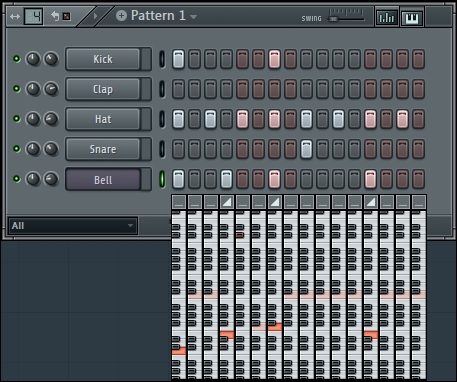Turn off step 11 of the Hat row
The height and width of the screenshot is (382, 457).
click(338, 119)
